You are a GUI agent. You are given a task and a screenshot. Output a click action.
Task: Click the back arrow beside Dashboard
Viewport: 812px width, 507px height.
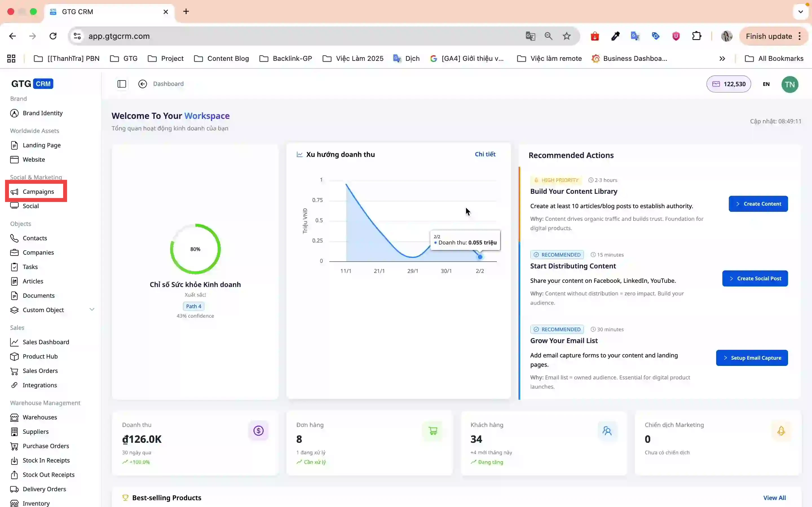pyautogui.click(x=143, y=84)
